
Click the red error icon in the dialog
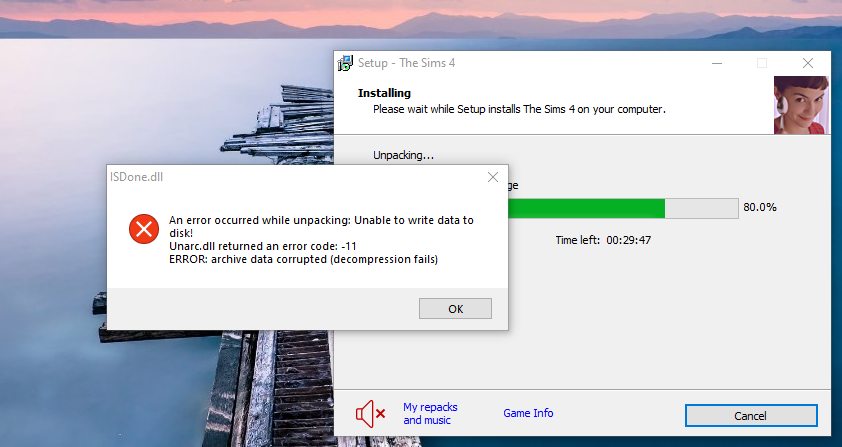(144, 229)
